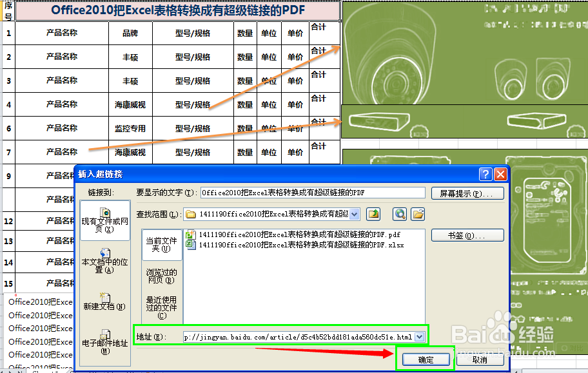Switch to Recent Files (最近使用过的文件) tab

coord(162,307)
